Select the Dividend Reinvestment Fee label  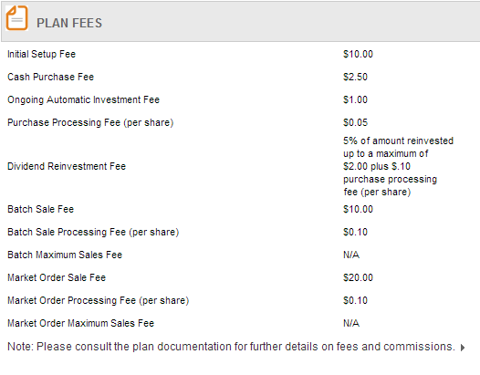tap(67, 166)
